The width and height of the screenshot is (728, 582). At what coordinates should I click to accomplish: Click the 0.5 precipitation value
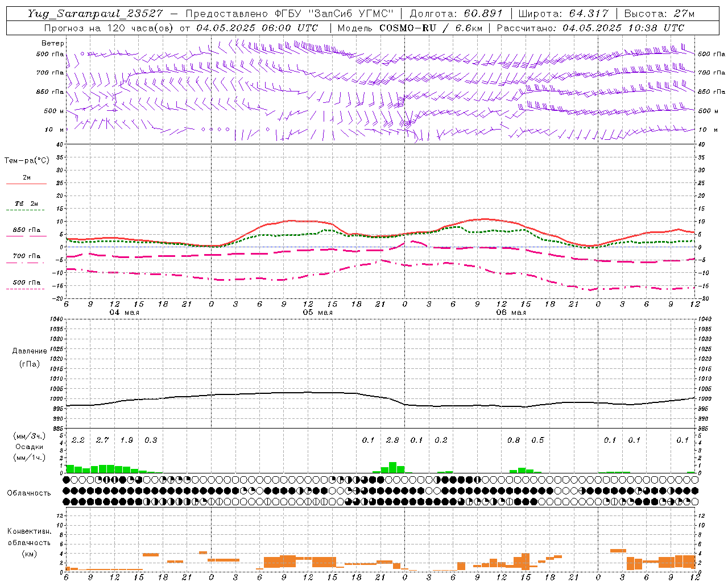pos(537,440)
